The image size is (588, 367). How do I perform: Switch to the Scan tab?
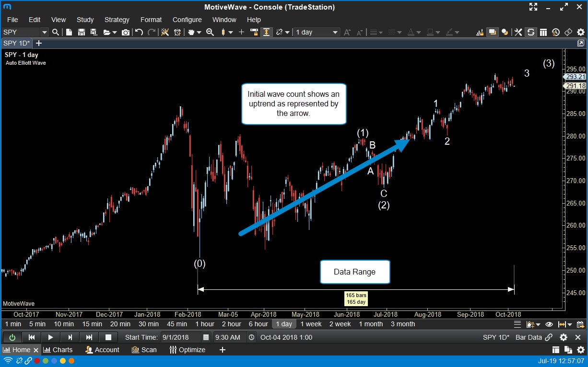[x=144, y=350]
